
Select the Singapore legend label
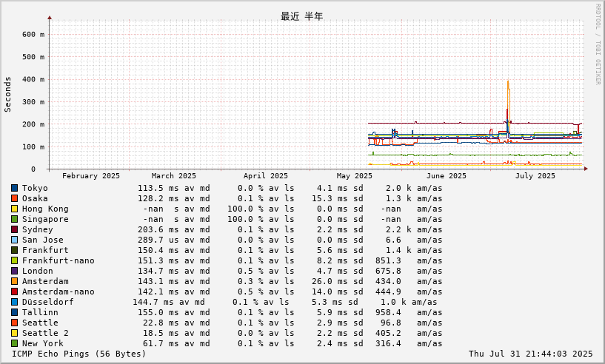[x=45, y=220]
